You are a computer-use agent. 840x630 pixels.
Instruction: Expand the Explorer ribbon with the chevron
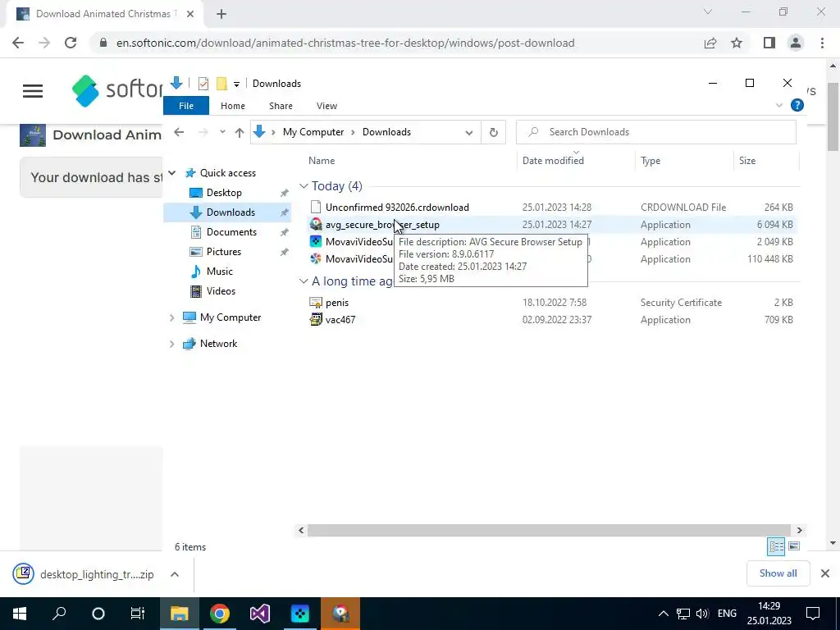click(x=779, y=106)
